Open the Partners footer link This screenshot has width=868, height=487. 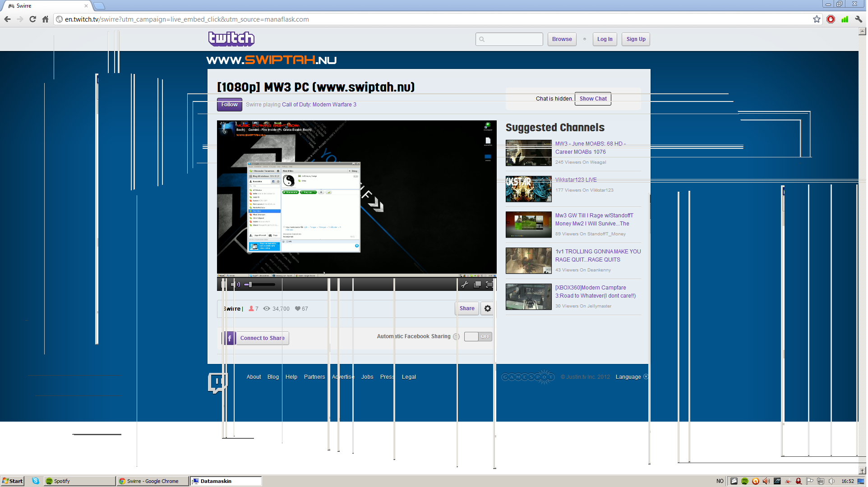point(314,377)
